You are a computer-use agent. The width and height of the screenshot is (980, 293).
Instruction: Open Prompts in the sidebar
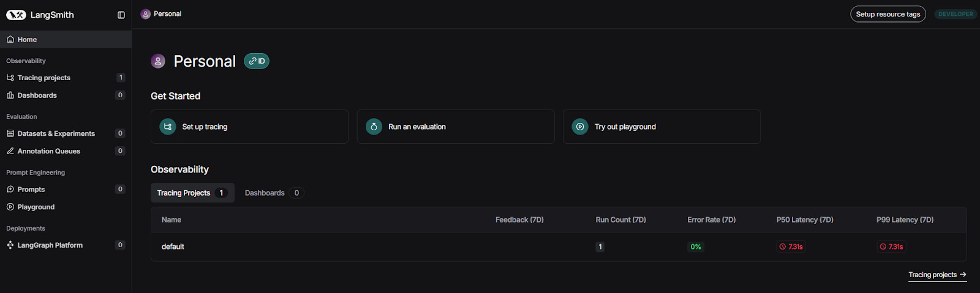coord(66,190)
